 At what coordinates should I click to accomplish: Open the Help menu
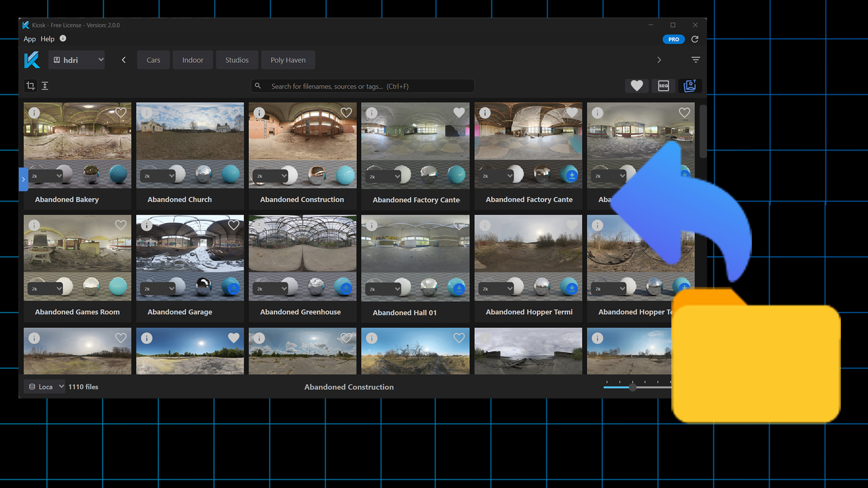click(x=47, y=39)
